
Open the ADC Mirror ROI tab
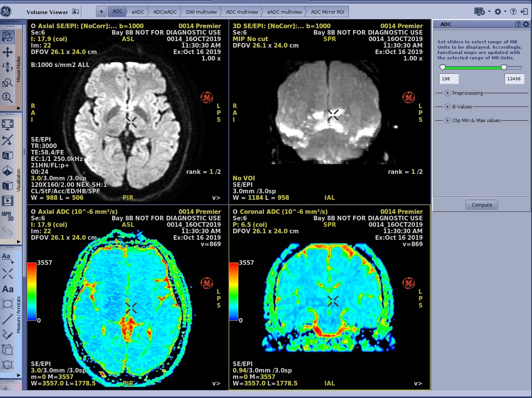click(x=327, y=12)
